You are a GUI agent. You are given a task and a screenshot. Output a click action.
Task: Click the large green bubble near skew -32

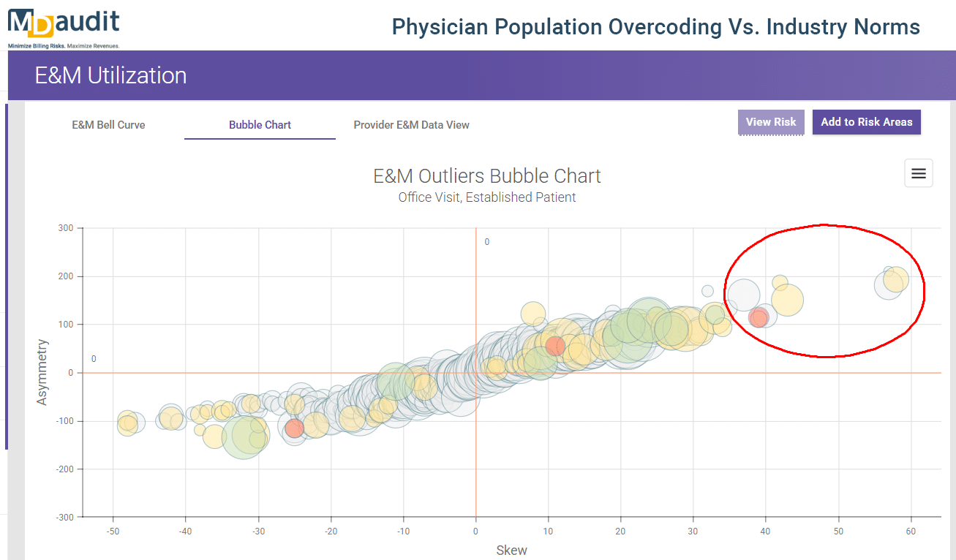click(243, 436)
